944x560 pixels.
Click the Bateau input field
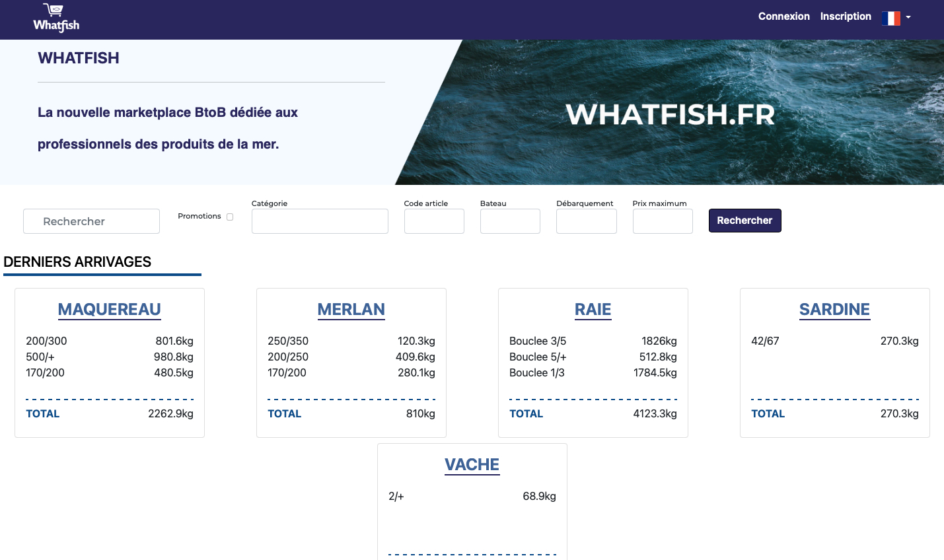(x=510, y=221)
